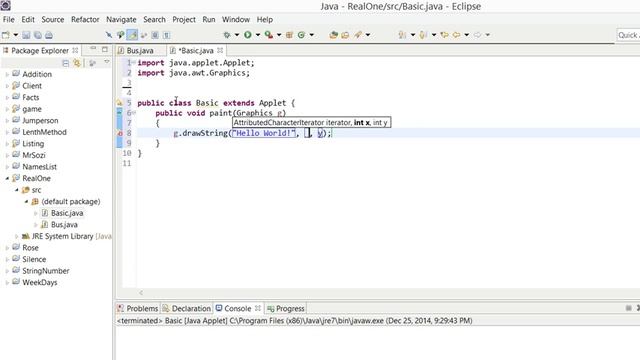
Task: Click the New Java Class icon
Action: coord(301,35)
